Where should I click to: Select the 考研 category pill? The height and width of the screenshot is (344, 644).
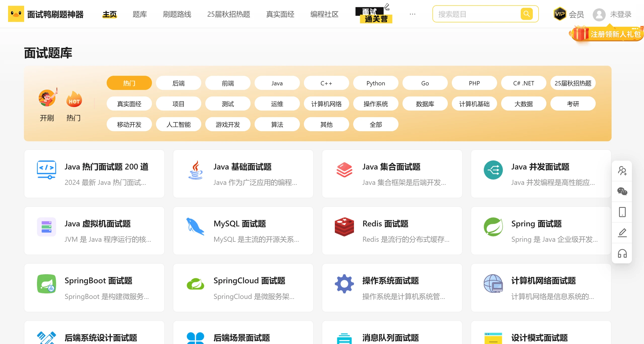[x=573, y=104]
